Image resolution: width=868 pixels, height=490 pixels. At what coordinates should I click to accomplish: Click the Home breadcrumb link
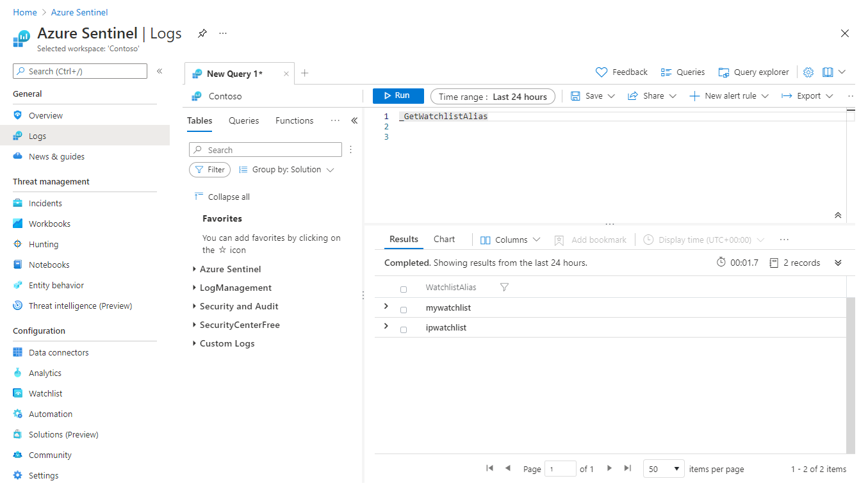pyautogui.click(x=25, y=12)
